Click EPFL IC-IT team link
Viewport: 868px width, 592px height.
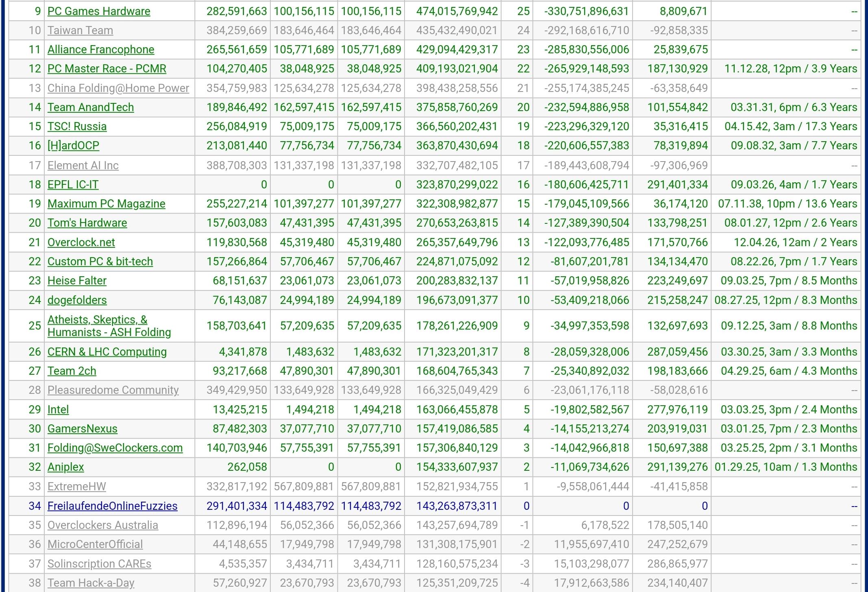(73, 185)
